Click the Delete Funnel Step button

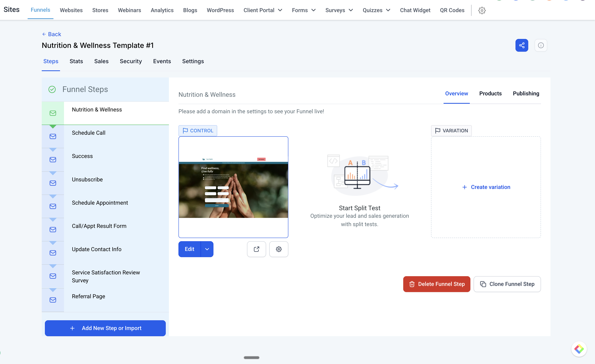coord(436,284)
